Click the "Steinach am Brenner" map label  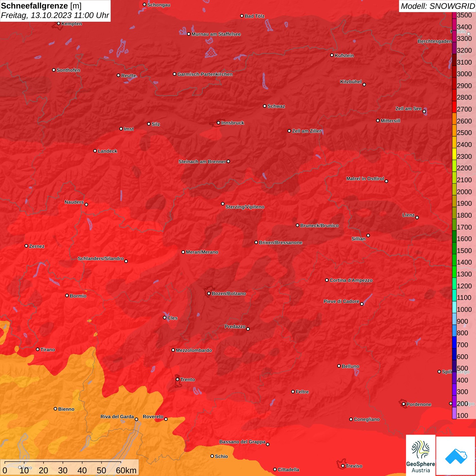click(202, 161)
